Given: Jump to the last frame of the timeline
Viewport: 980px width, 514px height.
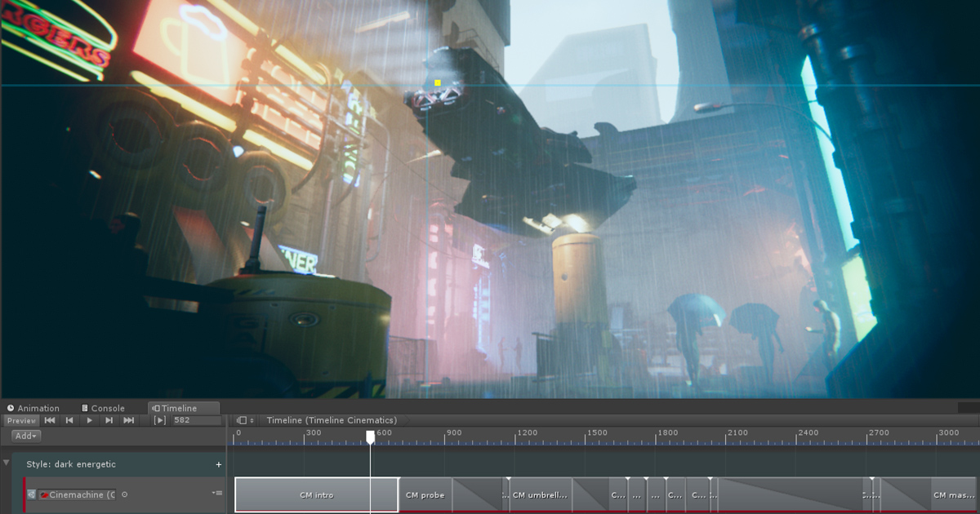Looking at the screenshot, I should (x=128, y=420).
